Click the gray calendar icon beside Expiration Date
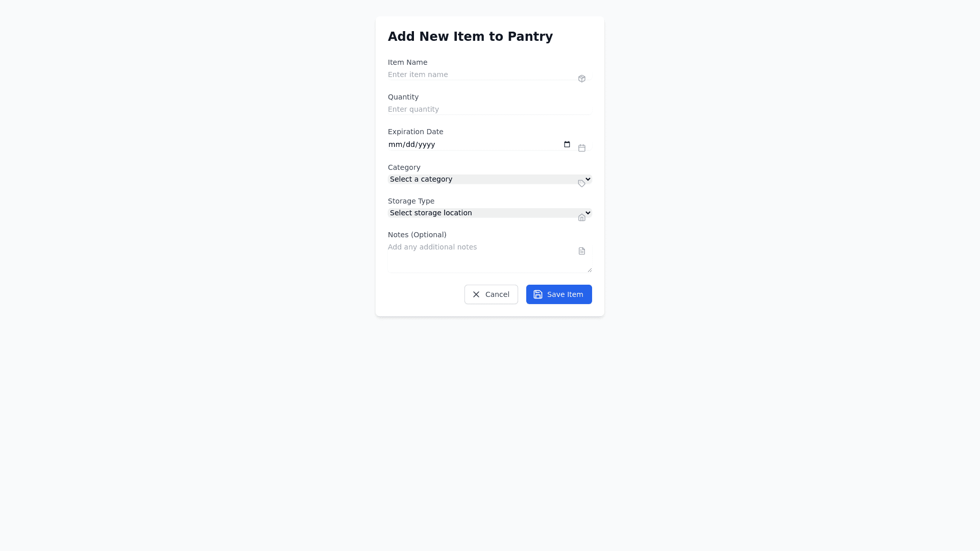 [x=582, y=148]
